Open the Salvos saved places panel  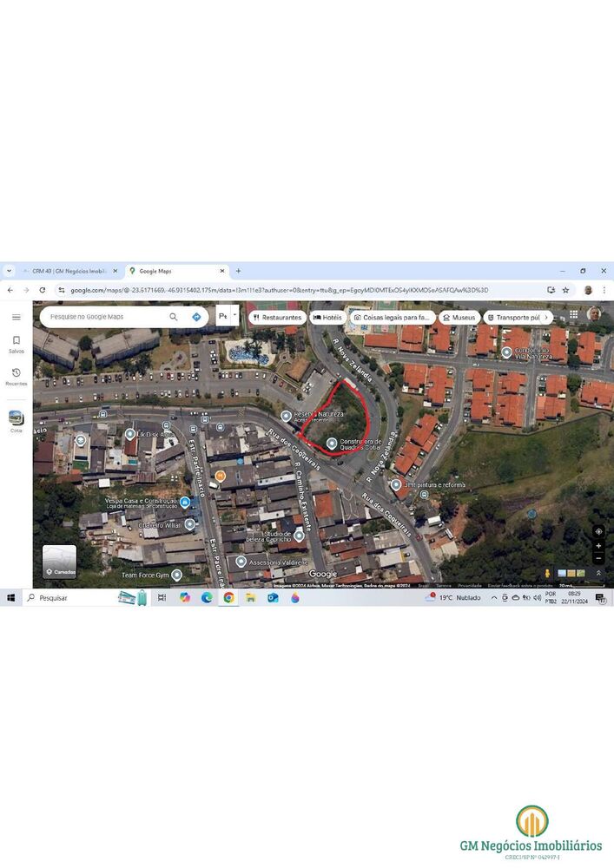pos(16,345)
